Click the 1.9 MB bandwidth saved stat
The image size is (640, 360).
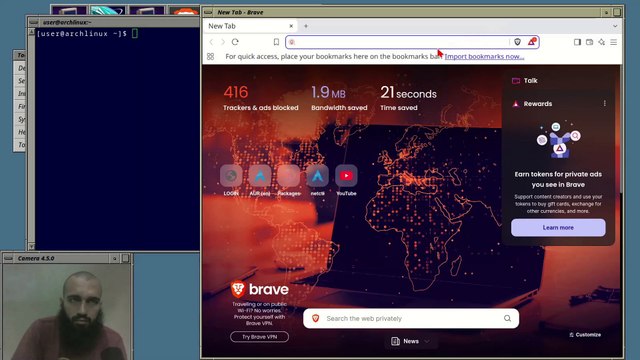339,98
